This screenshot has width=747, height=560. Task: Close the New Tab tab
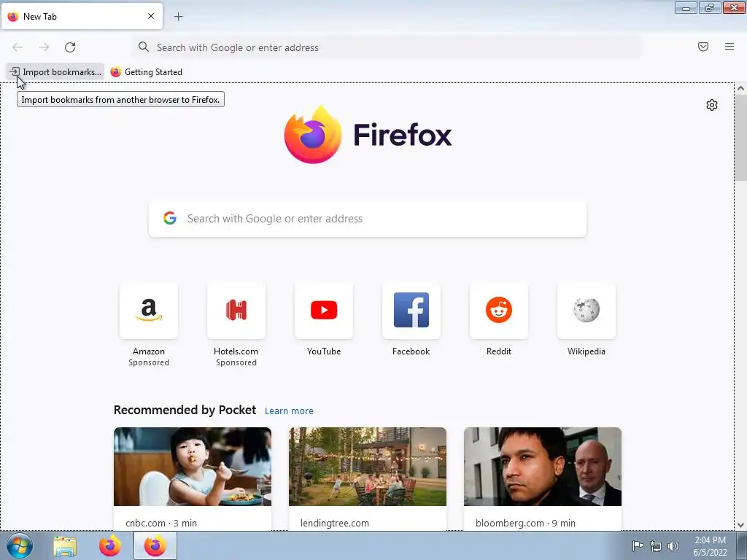point(151,16)
